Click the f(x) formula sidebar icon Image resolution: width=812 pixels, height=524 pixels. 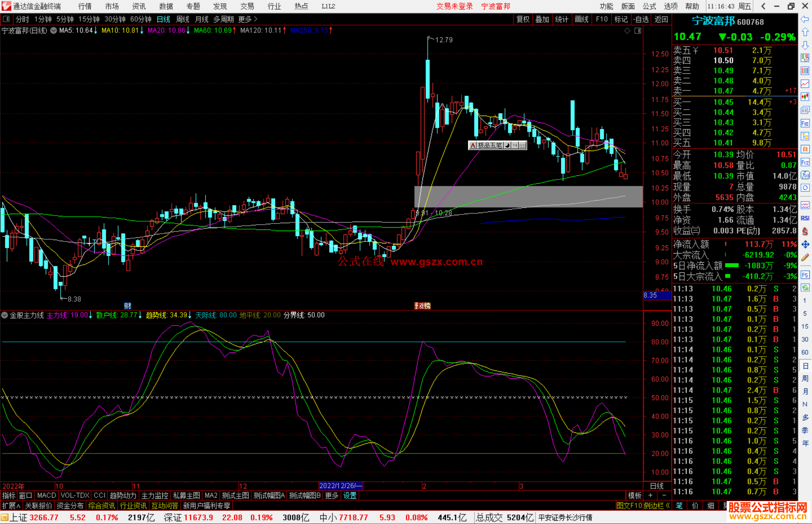coord(805,175)
